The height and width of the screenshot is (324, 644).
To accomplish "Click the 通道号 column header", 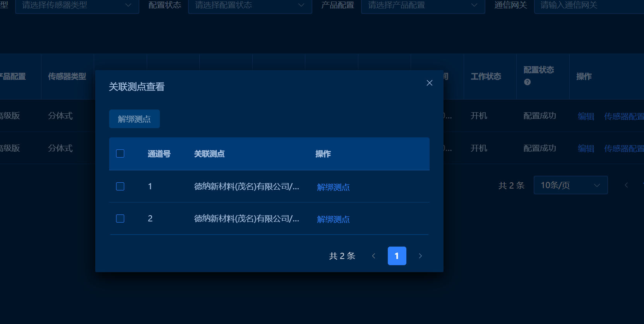I will 159,154.
